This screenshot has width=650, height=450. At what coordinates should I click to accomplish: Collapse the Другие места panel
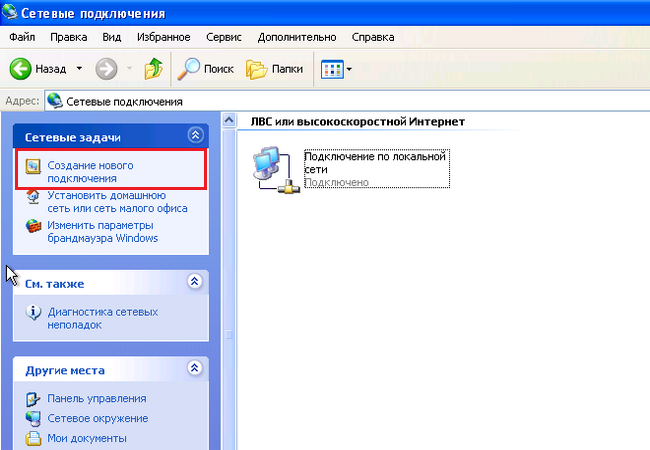click(195, 369)
